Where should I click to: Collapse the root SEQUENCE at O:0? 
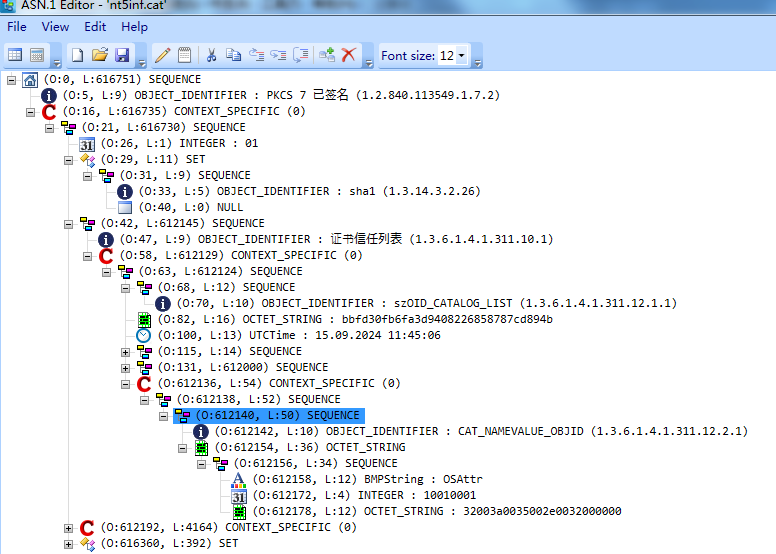pos(11,80)
